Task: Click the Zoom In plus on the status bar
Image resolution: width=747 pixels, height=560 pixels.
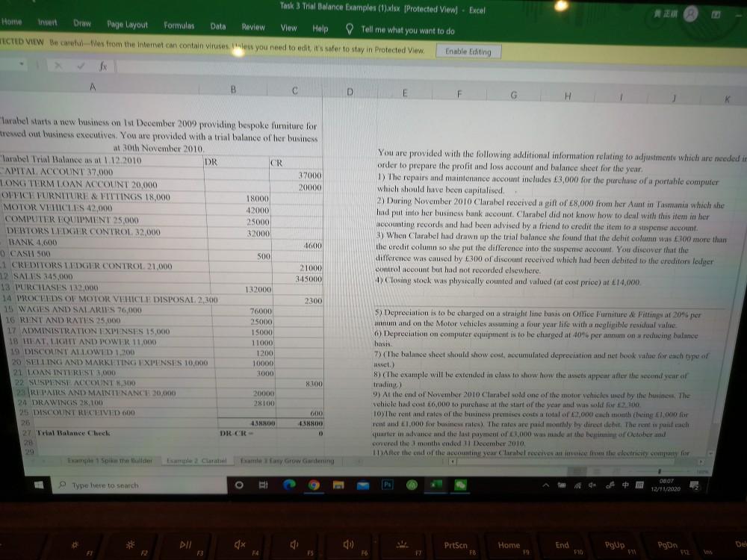Action: pyautogui.click(x=689, y=470)
